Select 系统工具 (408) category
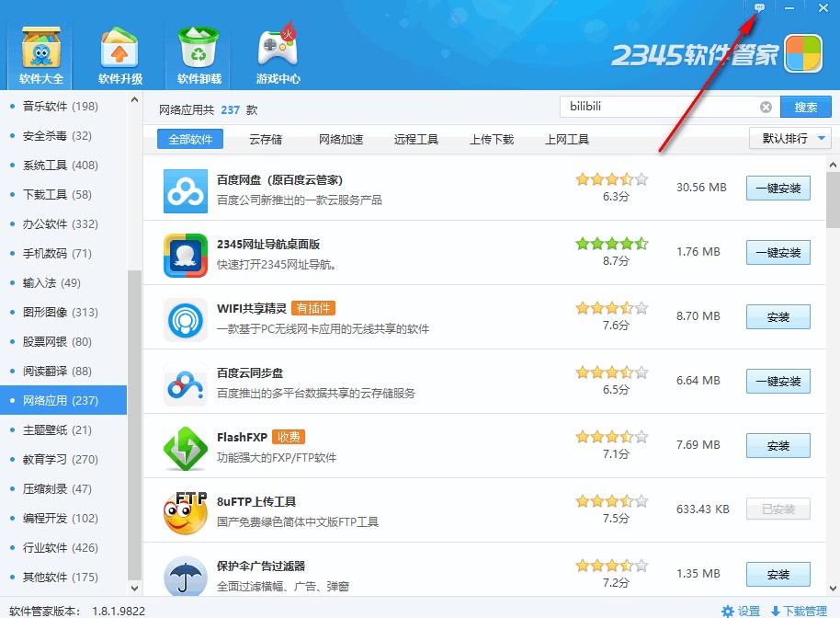The image size is (840, 618). click(63, 166)
